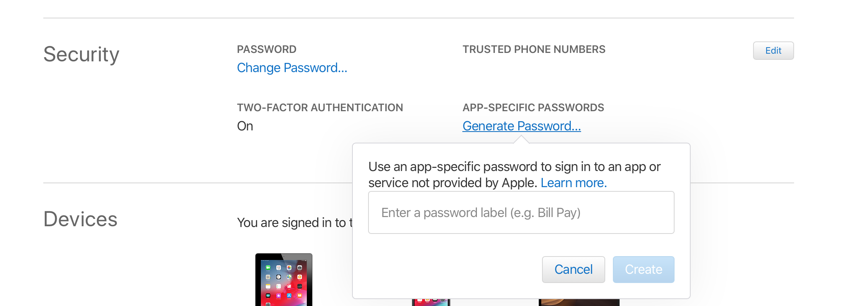Create the new app-specific password
Image resolution: width=868 pixels, height=306 pixels.
click(643, 269)
